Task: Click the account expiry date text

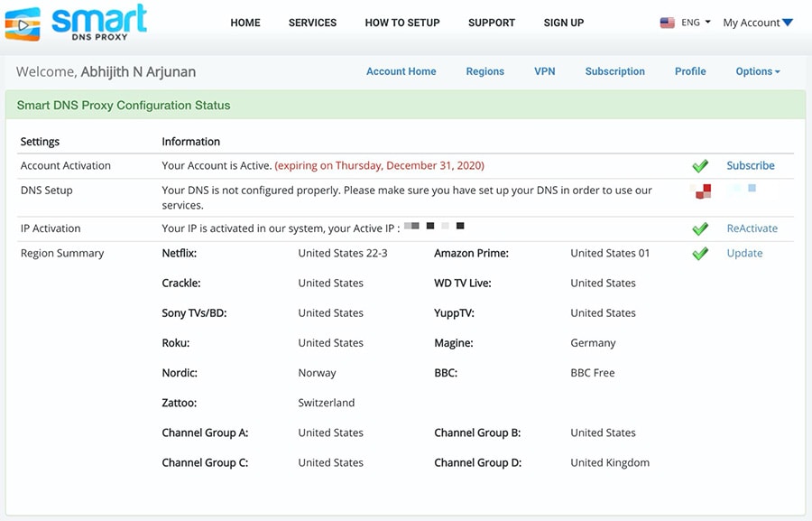Action: (380, 166)
